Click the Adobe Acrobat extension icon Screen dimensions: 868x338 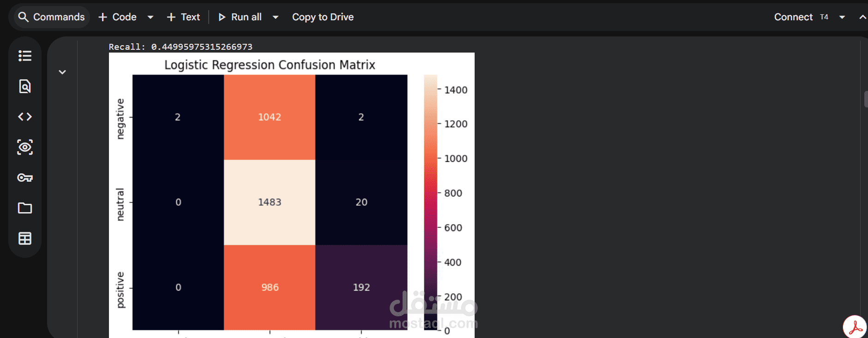(x=855, y=327)
